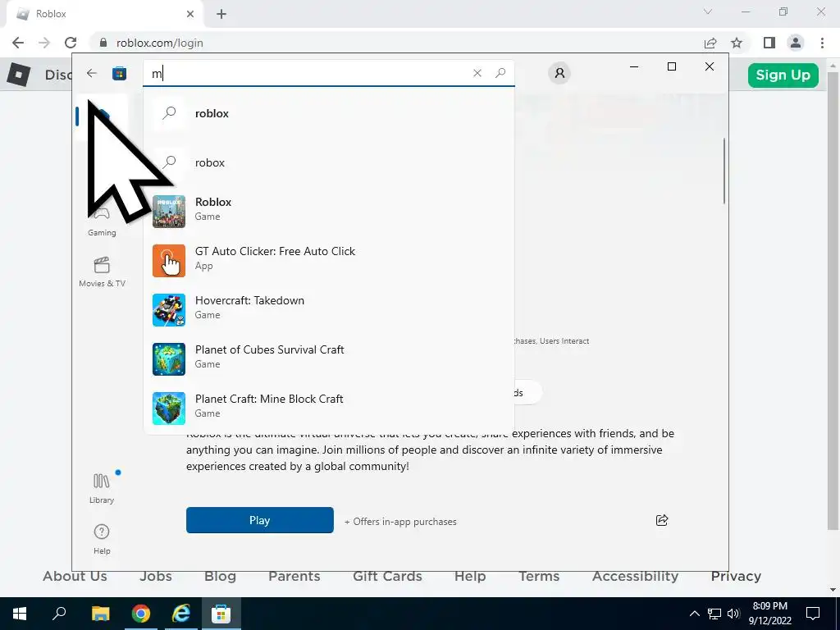Open the Windows Start menu
Screen dimensions: 840x630
pos(20,614)
